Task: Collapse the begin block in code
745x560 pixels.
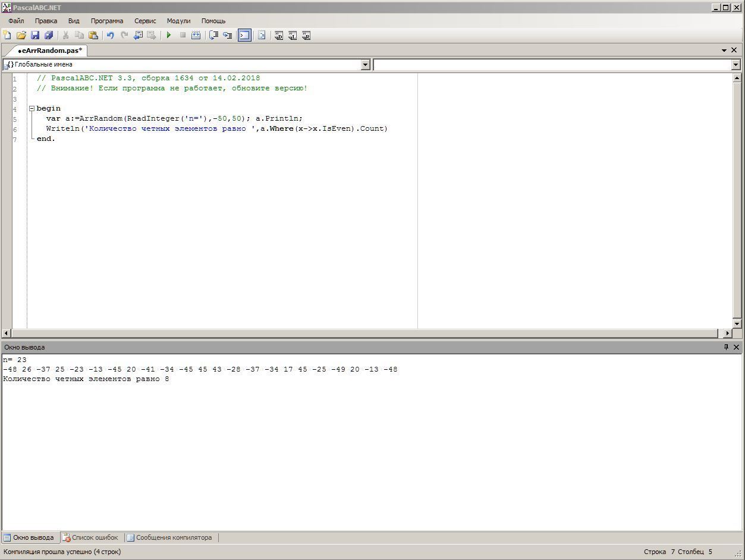Action: [32, 109]
